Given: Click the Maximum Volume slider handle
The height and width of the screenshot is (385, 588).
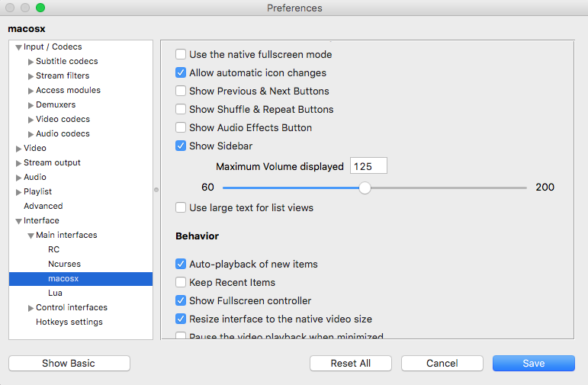Looking at the screenshot, I should (365, 188).
